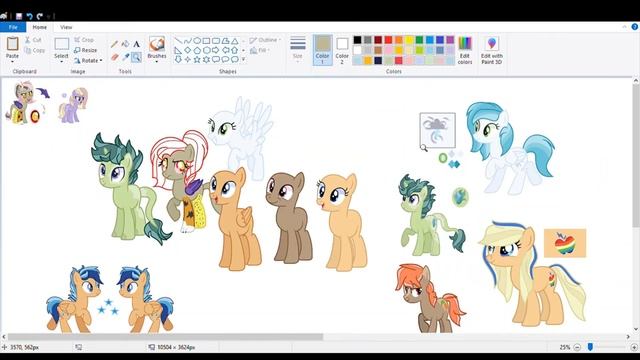Select Color 1 swatch button

322,50
